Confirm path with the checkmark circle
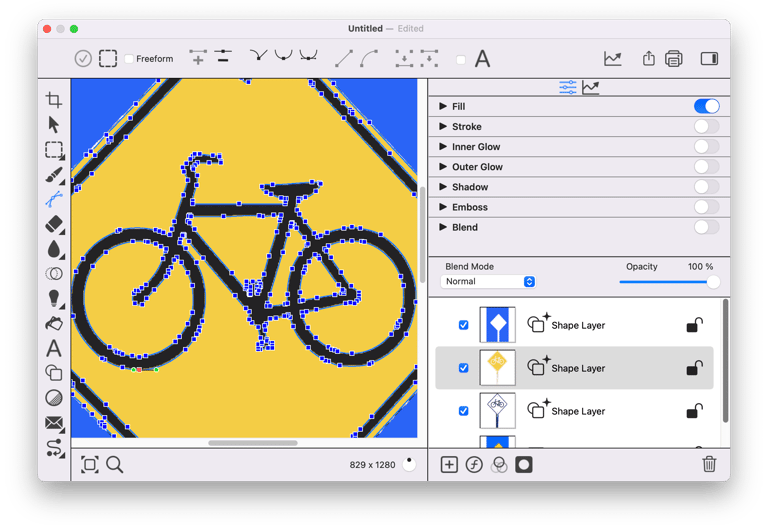 click(83, 59)
